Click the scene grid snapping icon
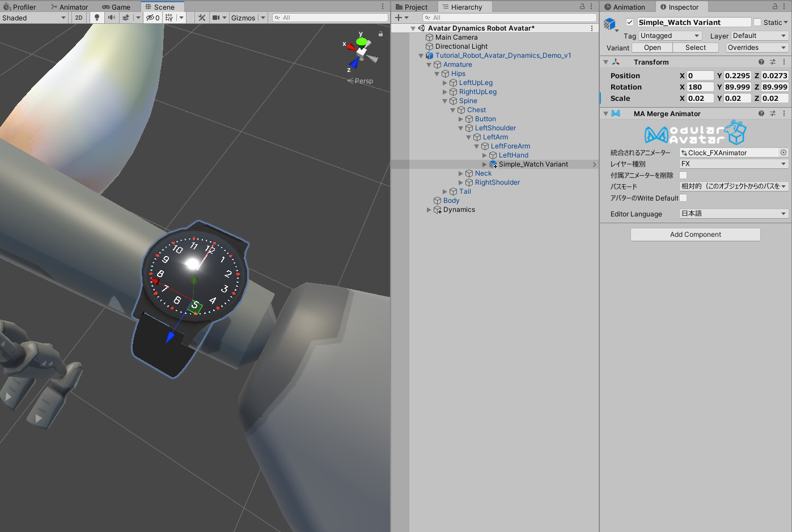792x532 pixels. (x=169, y=18)
